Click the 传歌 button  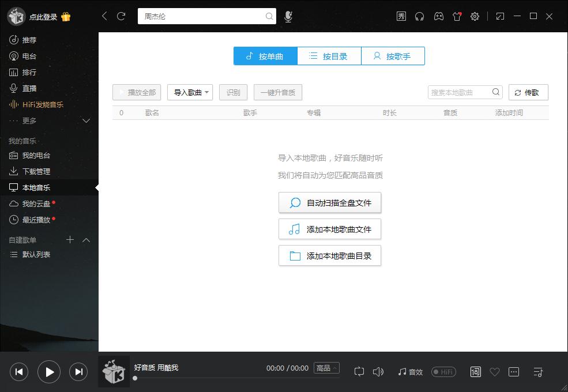coord(528,92)
